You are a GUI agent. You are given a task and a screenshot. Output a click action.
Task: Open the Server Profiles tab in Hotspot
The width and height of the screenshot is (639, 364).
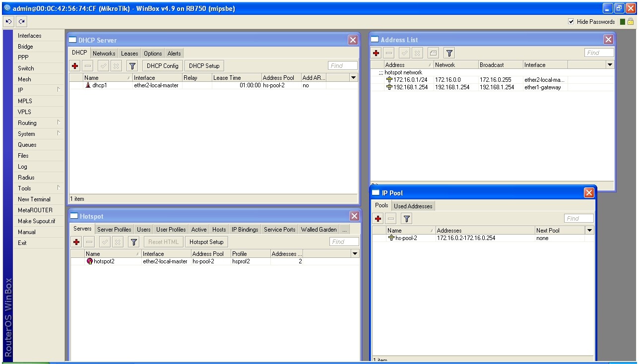[x=114, y=230]
